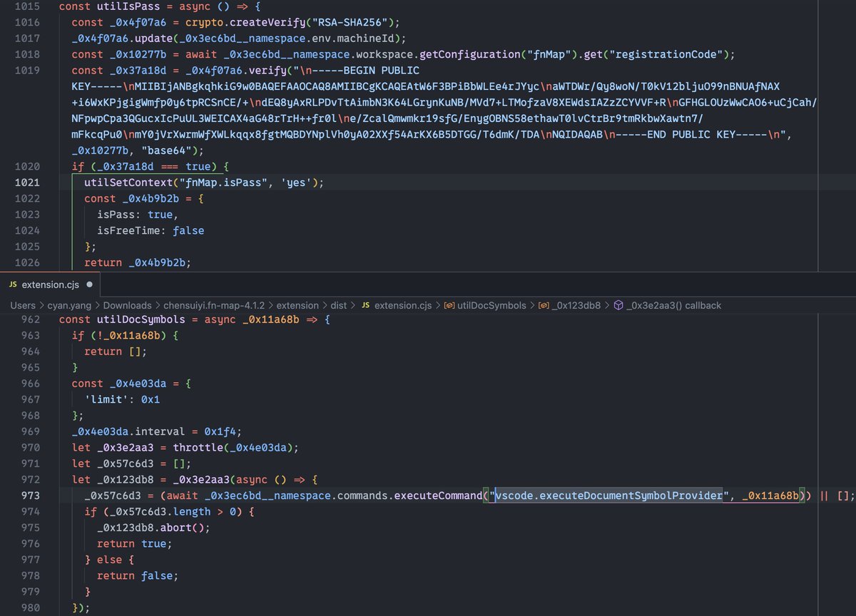Click the verify method call on line 1019
Image resolution: width=856 pixels, height=616 pixels.
coord(269,70)
